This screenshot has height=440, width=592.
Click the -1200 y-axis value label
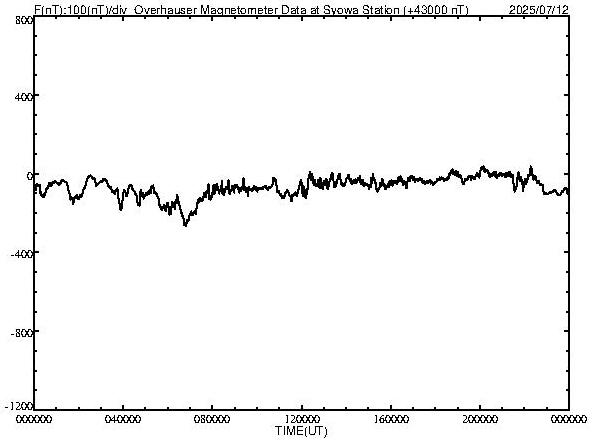[19, 406]
